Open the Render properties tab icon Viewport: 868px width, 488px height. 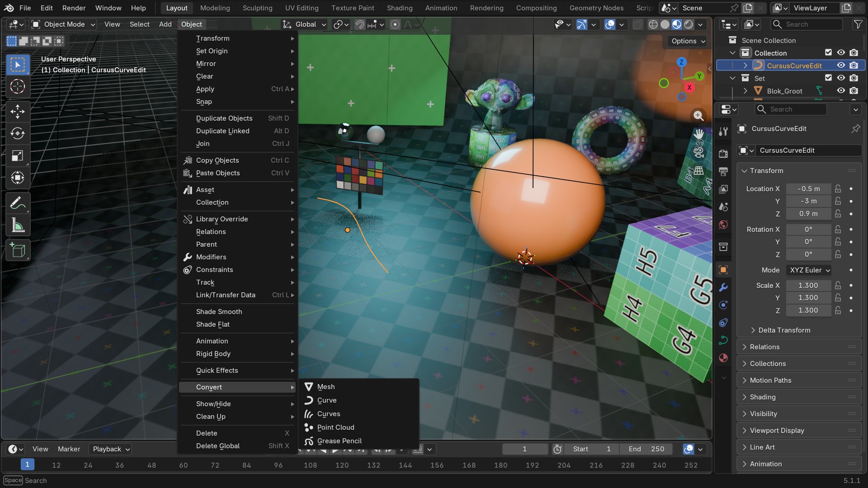coord(723,154)
